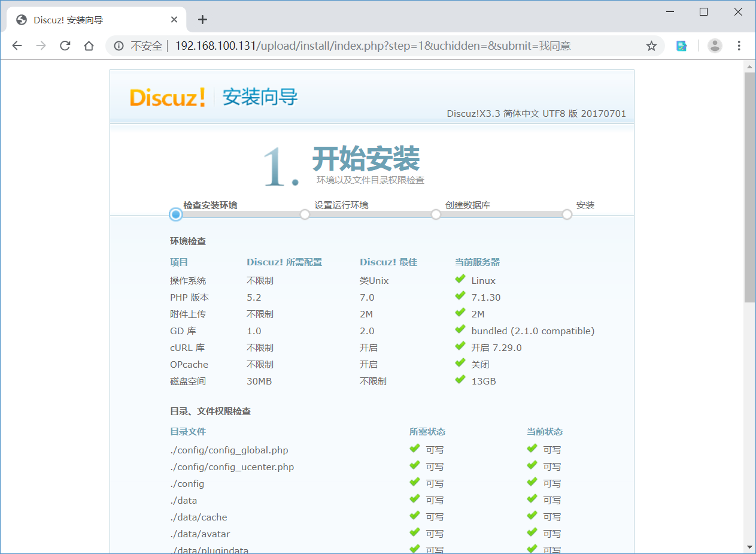
Task: Click the 设置运行环境 step circle
Action: click(305, 214)
